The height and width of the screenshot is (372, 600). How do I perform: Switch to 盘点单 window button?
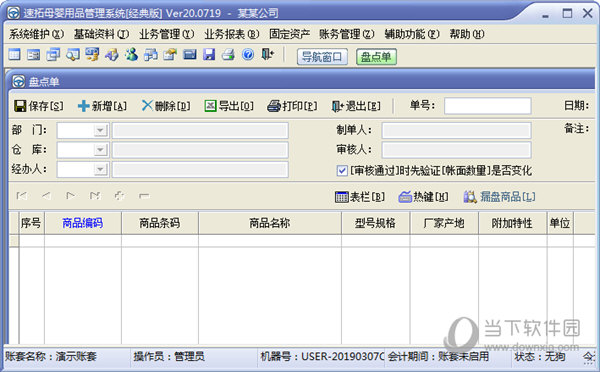coord(376,57)
